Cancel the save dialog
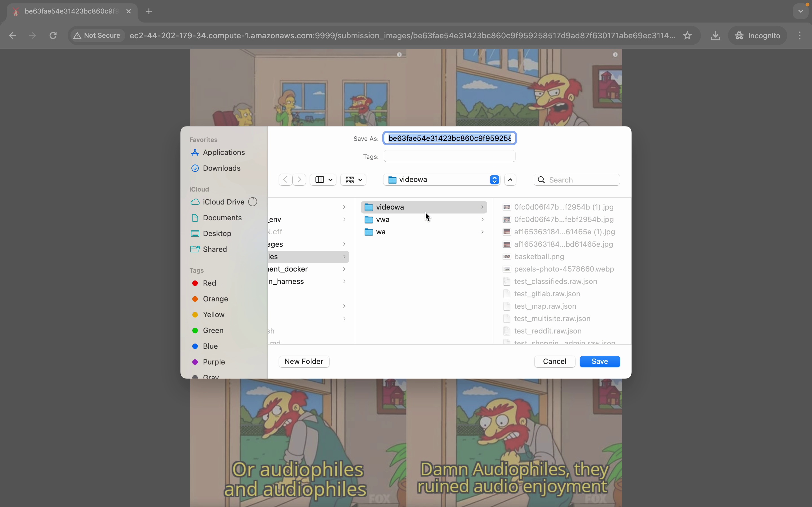 click(554, 361)
